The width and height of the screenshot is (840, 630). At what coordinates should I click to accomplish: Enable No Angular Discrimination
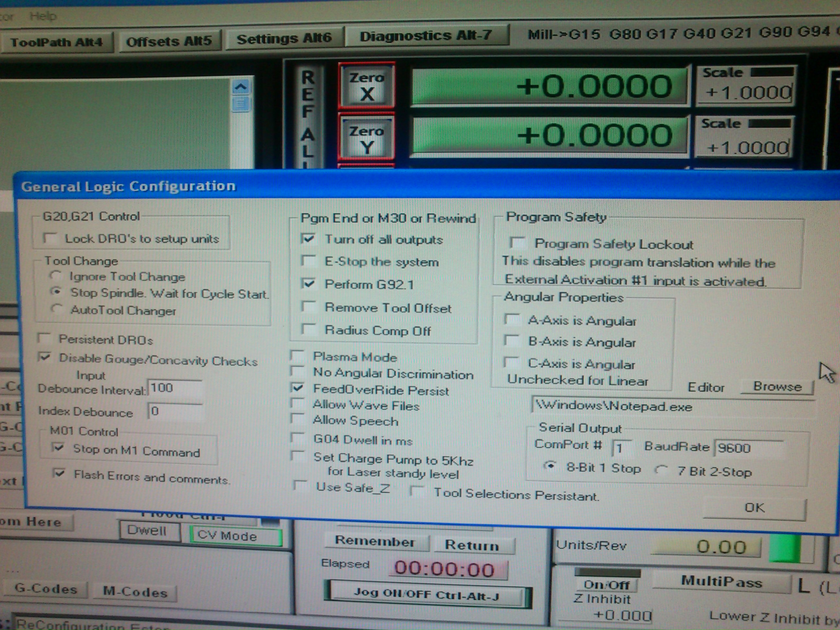pyautogui.click(x=297, y=372)
